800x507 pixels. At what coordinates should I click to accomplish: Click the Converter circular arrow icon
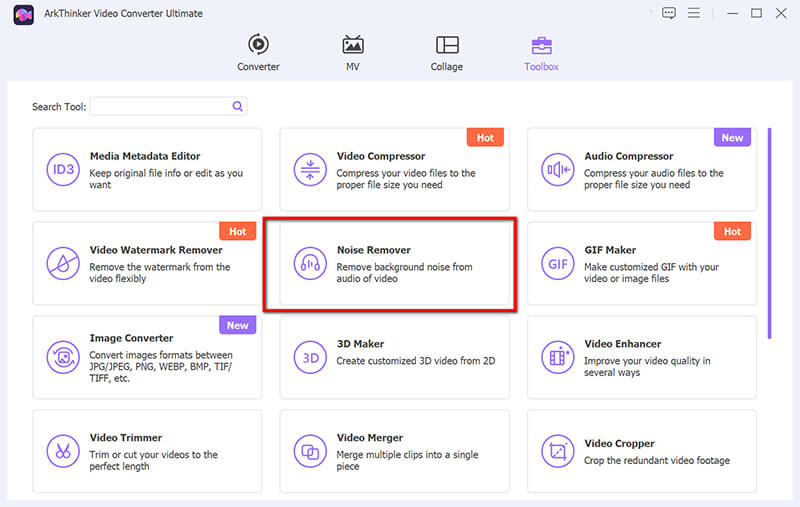[x=259, y=44]
